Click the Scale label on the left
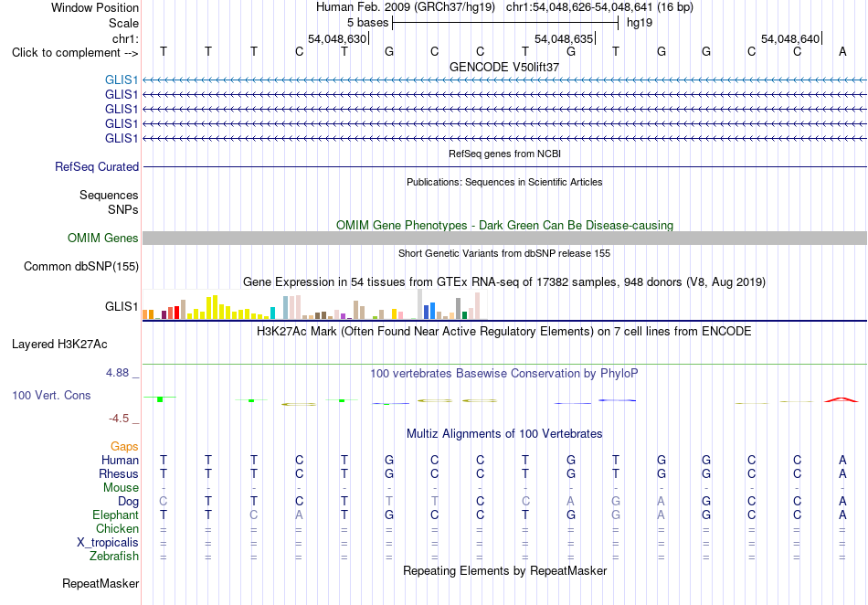The height and width of the screenshot is (605, 868). point(123,23)
